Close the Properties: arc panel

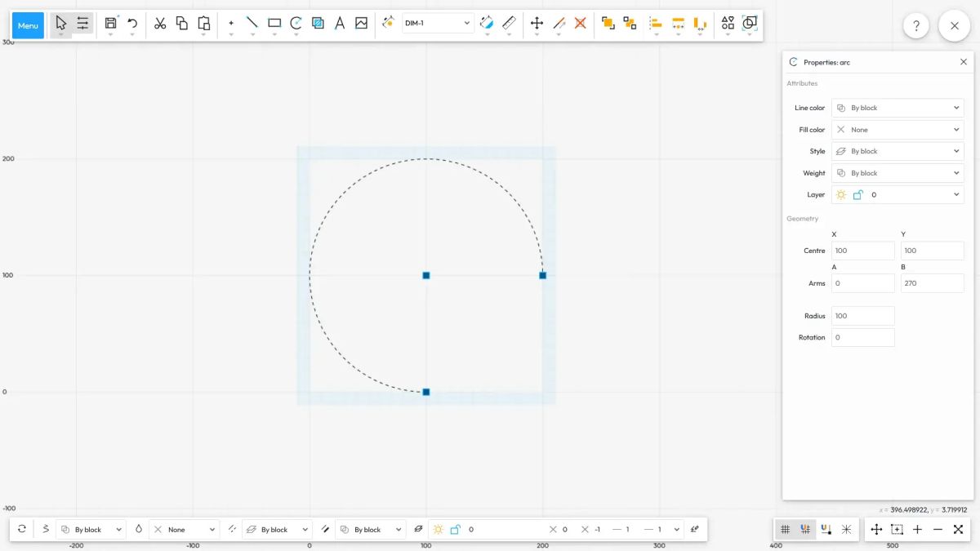tap(964, 62)
